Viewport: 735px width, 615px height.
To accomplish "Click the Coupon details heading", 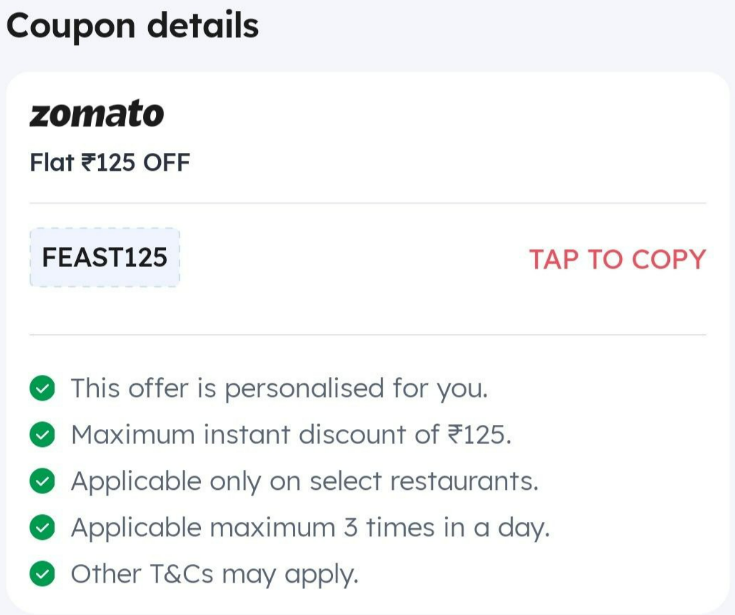I will 132,25.
